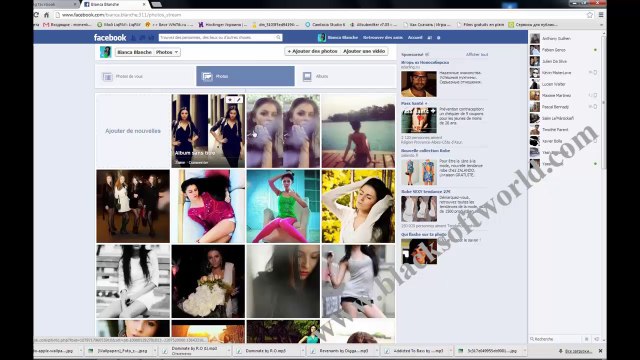Expand menu arrow for Revenants by Digga download
The height and width of the screenshot is (360, 640).
point(376,351)
